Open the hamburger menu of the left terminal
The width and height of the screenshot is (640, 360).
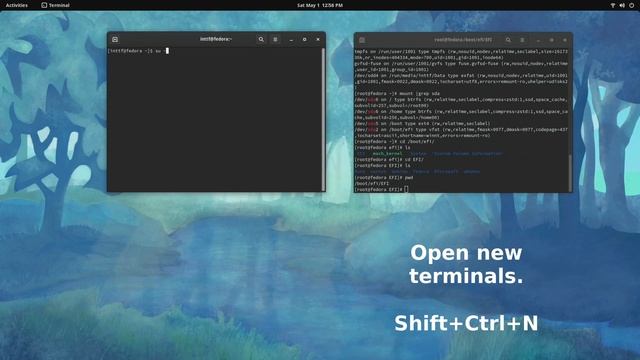click(x=275, y=39)
